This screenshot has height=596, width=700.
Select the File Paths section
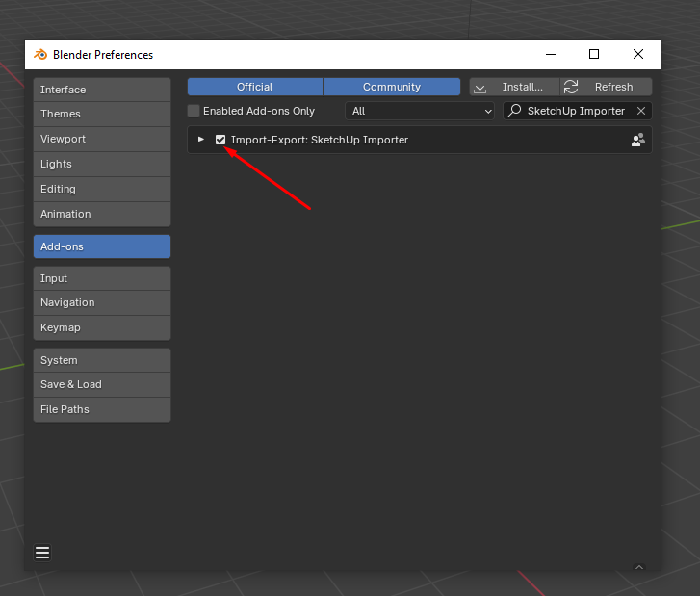(x=101, y=409)
